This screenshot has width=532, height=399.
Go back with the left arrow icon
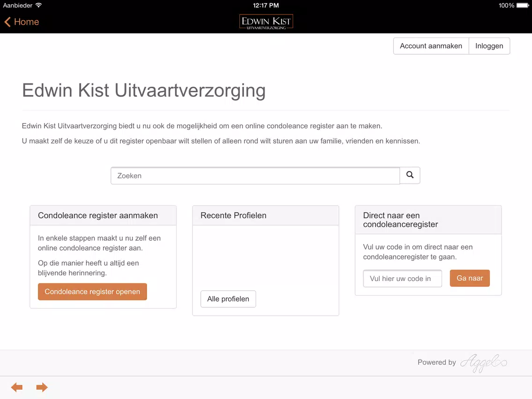(17, 387)
